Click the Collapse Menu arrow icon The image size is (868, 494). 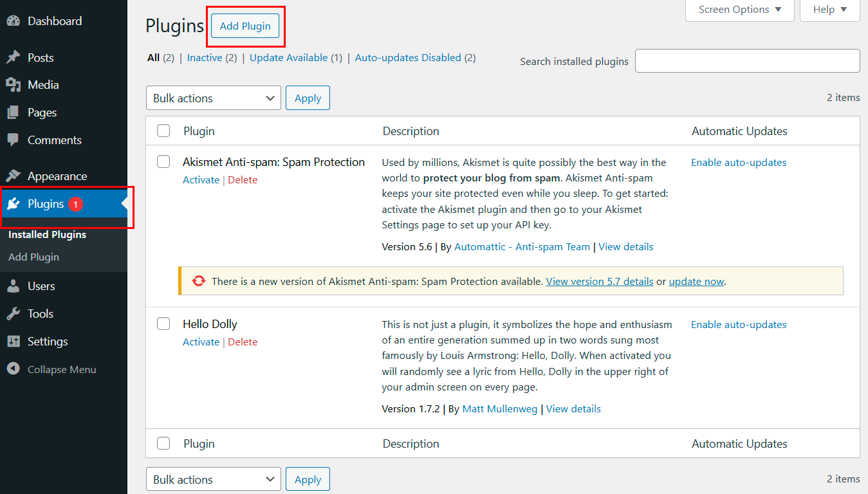coord(13,369)
